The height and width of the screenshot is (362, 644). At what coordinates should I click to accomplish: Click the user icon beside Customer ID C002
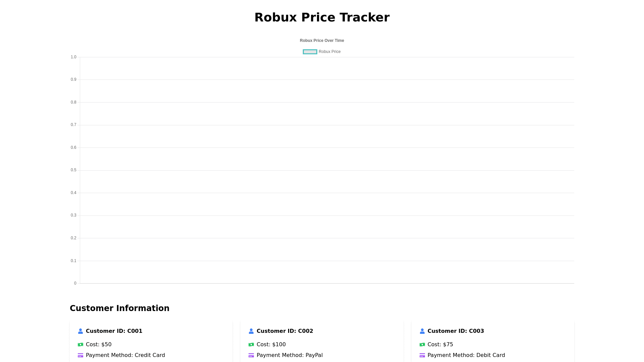click(x=251, y=331)
